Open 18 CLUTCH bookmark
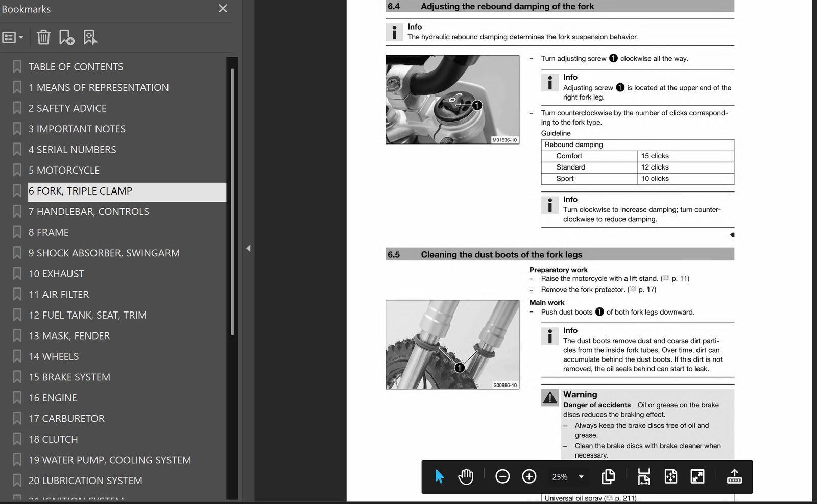 (x=53, y=439)
